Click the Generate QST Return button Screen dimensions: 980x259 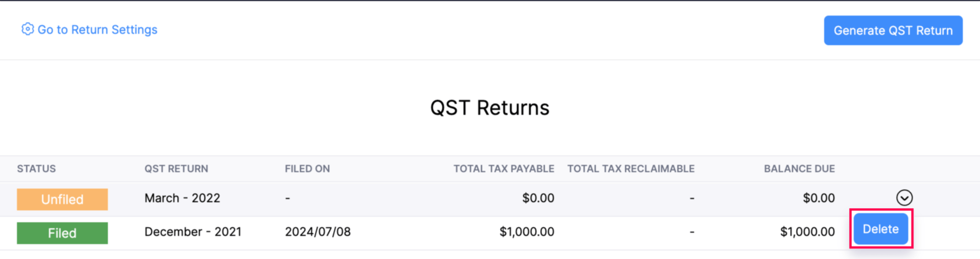pyautogui.click(x=893, y=30)
